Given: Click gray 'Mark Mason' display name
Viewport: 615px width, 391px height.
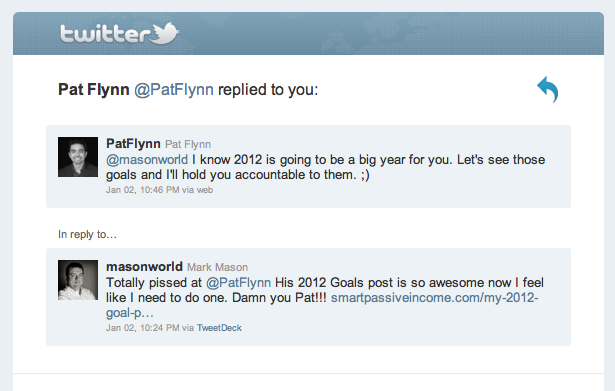Looking at the screenshot, I should coord(217,267).
